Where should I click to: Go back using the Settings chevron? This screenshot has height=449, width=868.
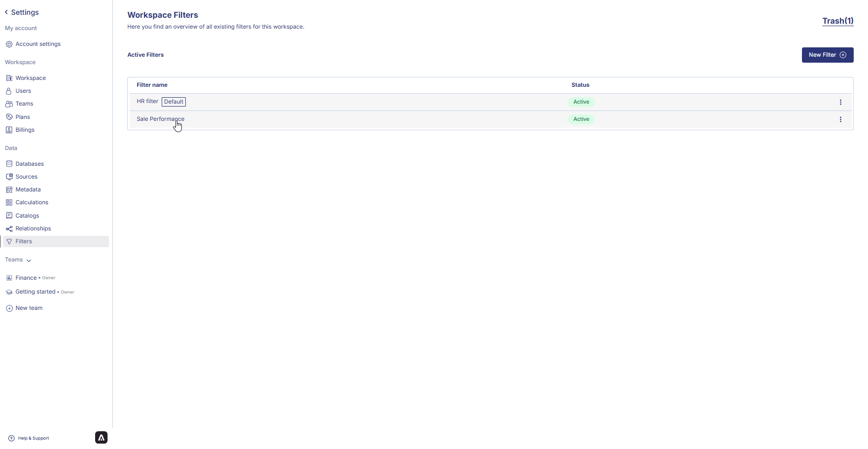[6, 12]
